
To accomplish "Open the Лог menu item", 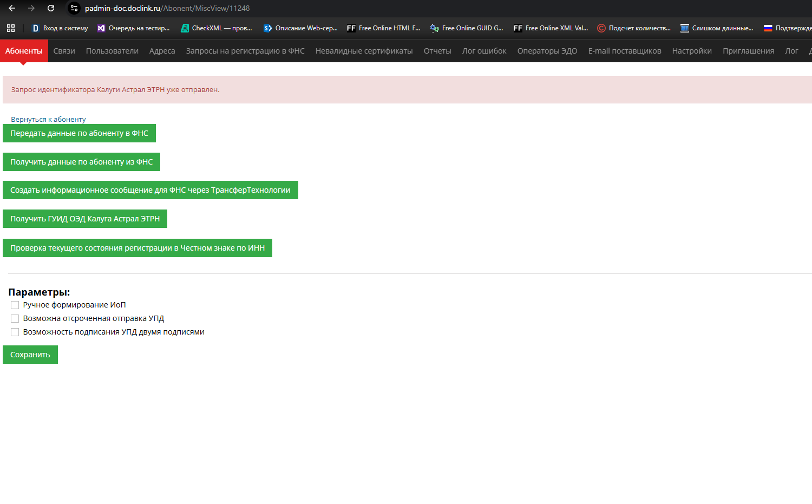I will (791, 51).
